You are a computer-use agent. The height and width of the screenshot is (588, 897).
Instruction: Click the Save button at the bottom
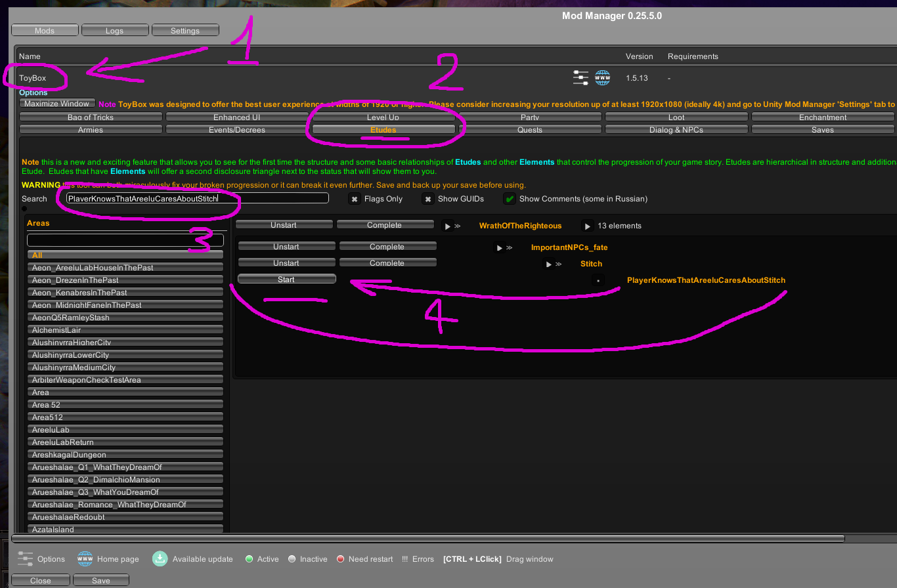click(x=101, y=580)
